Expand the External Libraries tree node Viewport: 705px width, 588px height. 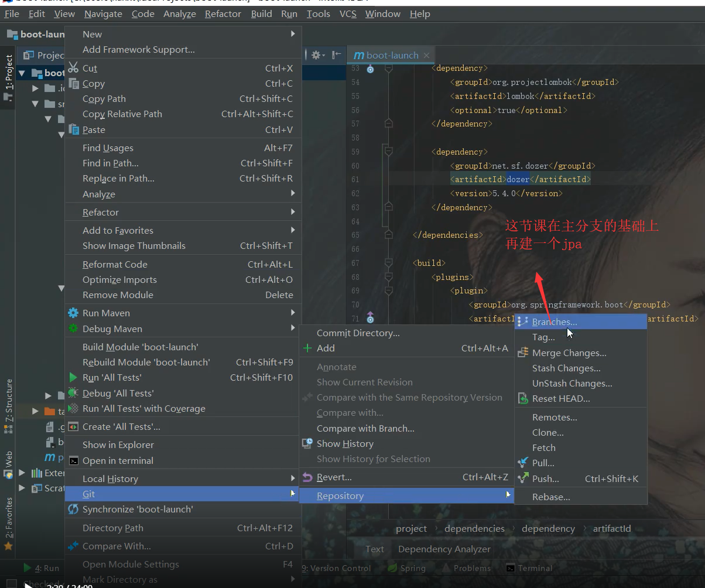tap(22, 472)
